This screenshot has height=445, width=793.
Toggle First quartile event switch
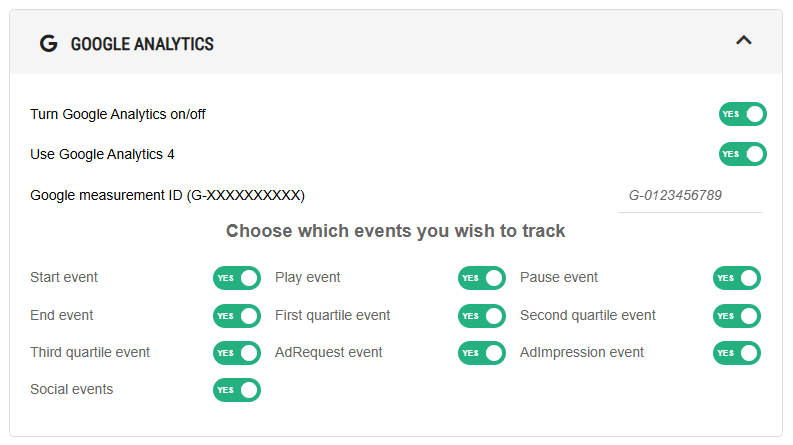[481, 316]
